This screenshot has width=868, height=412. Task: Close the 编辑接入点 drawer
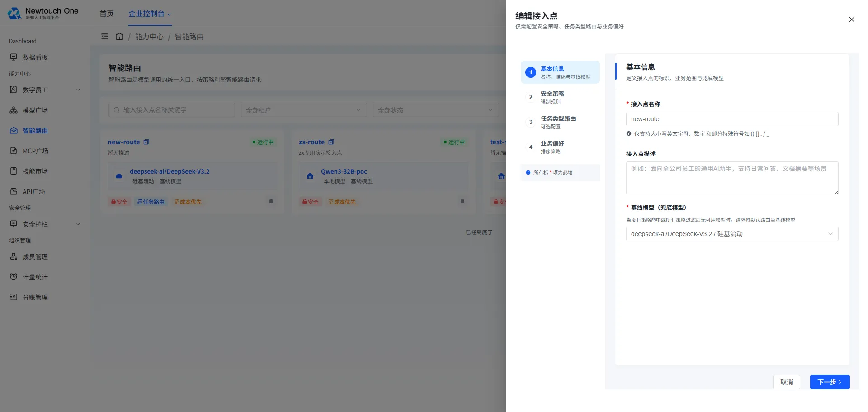(x=851, y=19)
